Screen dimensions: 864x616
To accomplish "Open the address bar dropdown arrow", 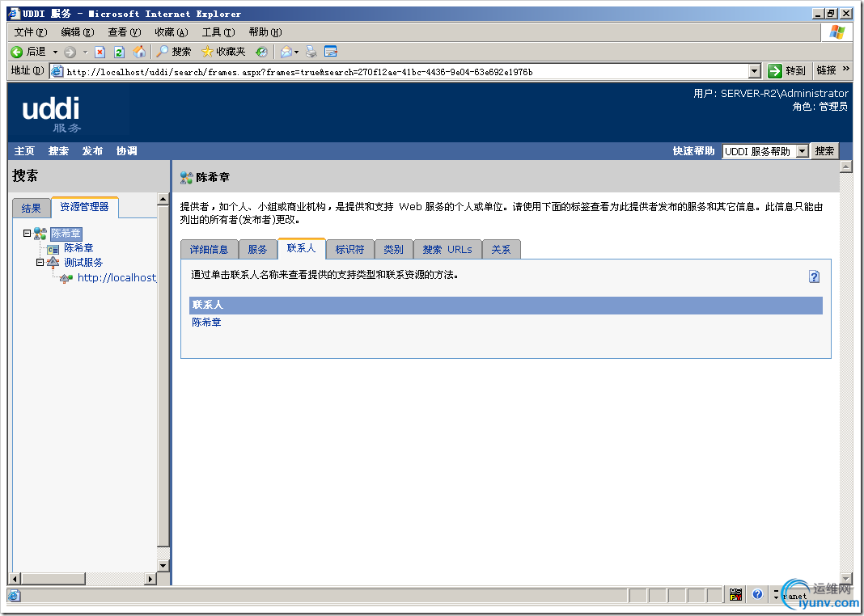I will point(754,71).
